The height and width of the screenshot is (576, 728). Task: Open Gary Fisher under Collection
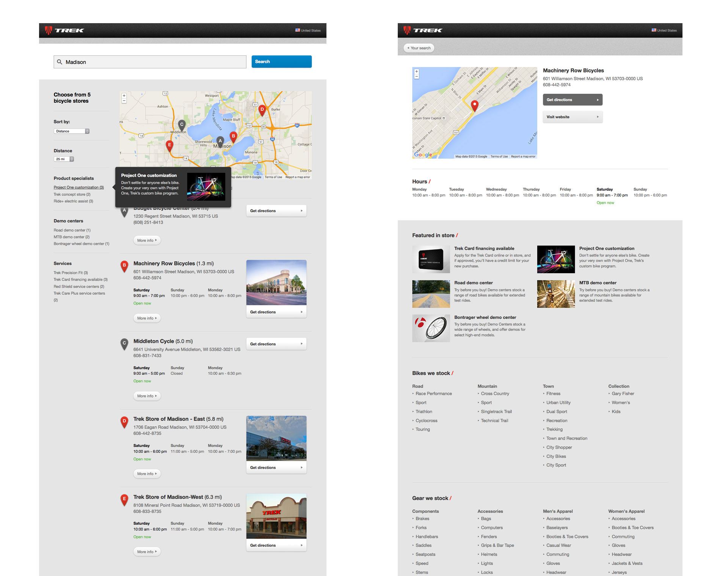623,393
